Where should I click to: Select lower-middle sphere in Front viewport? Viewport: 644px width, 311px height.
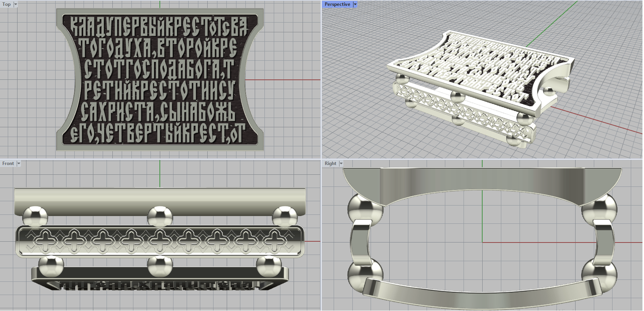160,266
